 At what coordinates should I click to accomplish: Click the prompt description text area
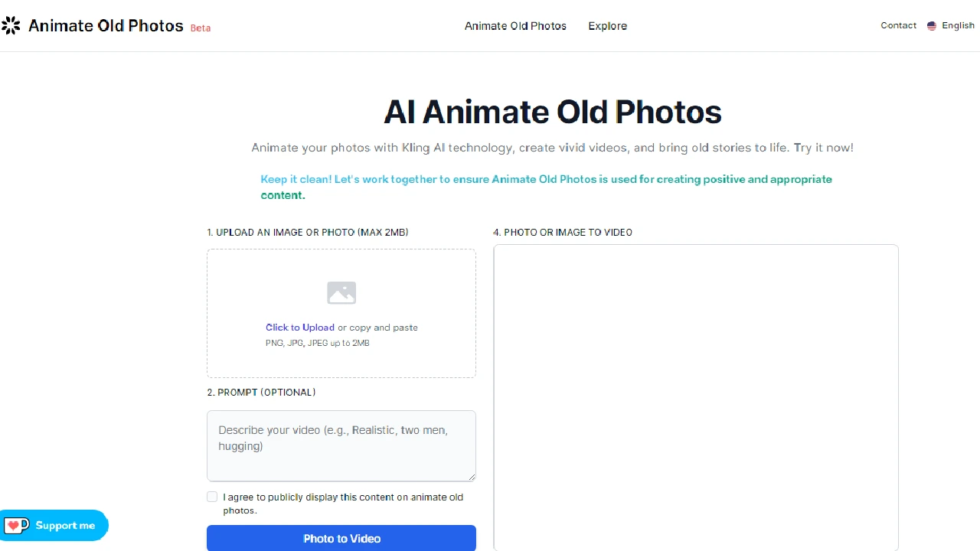[x=341, y=445]
